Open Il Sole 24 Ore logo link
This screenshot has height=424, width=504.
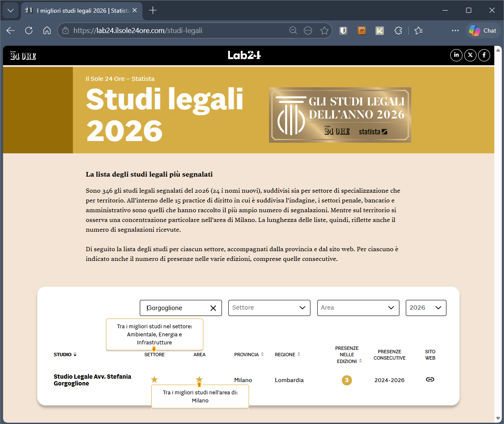click(23, 55)
